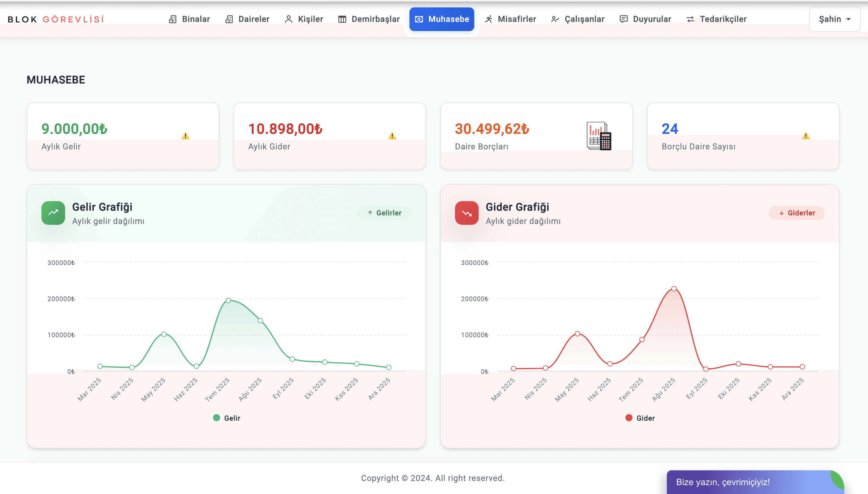Click the Giderler badge button

pyautogui.click(x=796, y=213)
